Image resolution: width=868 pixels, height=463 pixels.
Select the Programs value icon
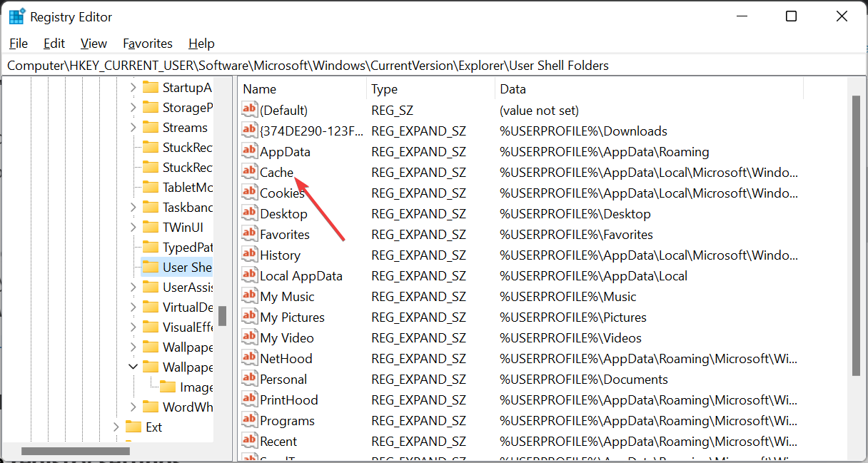tap(249, 420)
